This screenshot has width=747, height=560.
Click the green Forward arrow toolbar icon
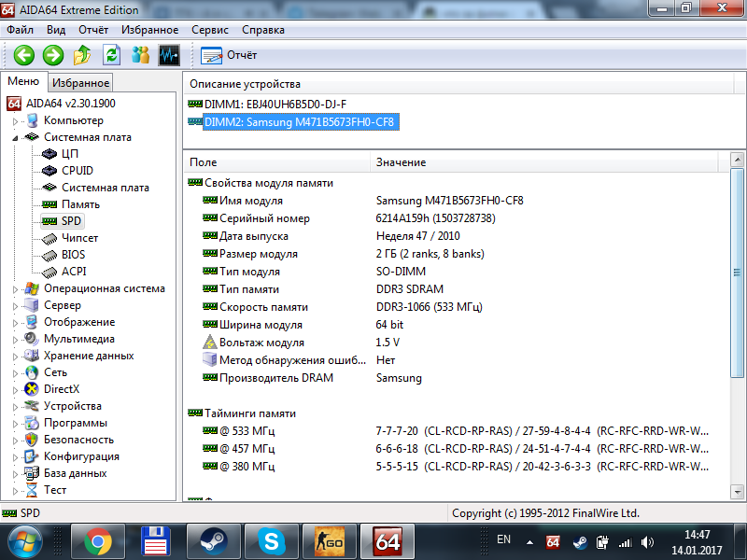[x=53, y=55]
